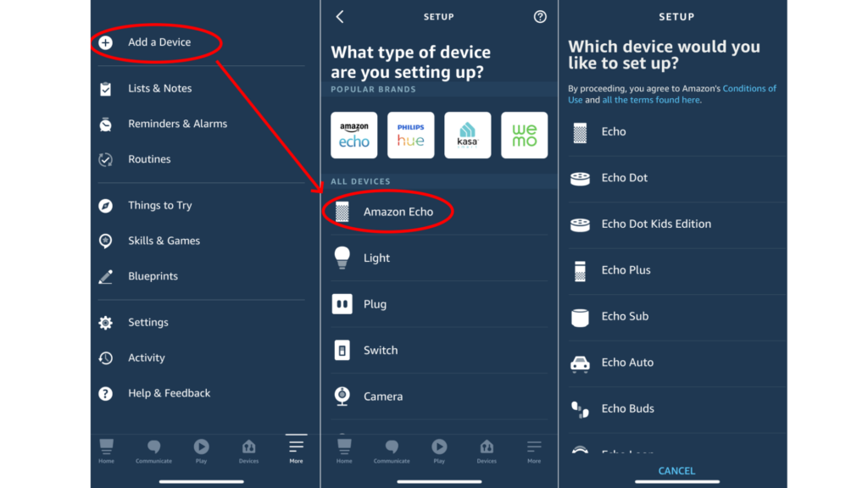This screenshot has height=488, width=868.
Task: Open the Devices tab in middle screen
Action: 487,451
